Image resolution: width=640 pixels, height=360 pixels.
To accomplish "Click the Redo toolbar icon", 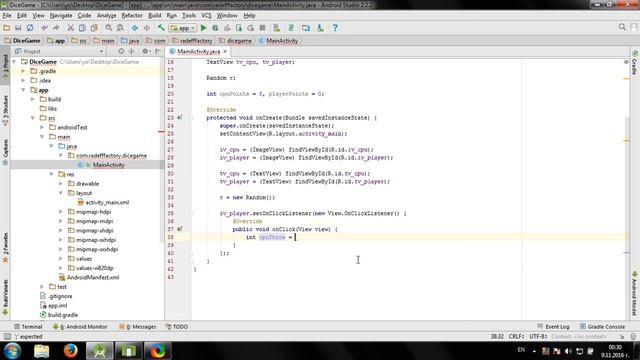I will tap(56, 28).
